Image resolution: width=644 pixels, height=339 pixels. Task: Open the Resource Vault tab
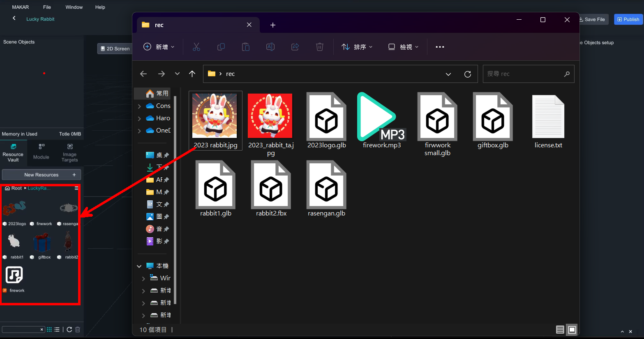pyautogui.click(x=13, y=152)
